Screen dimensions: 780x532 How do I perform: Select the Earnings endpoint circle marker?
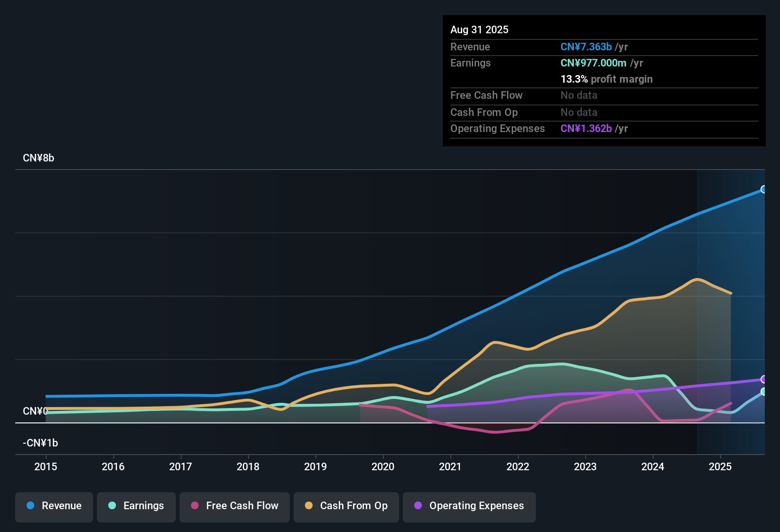click(x=763, y=392)
